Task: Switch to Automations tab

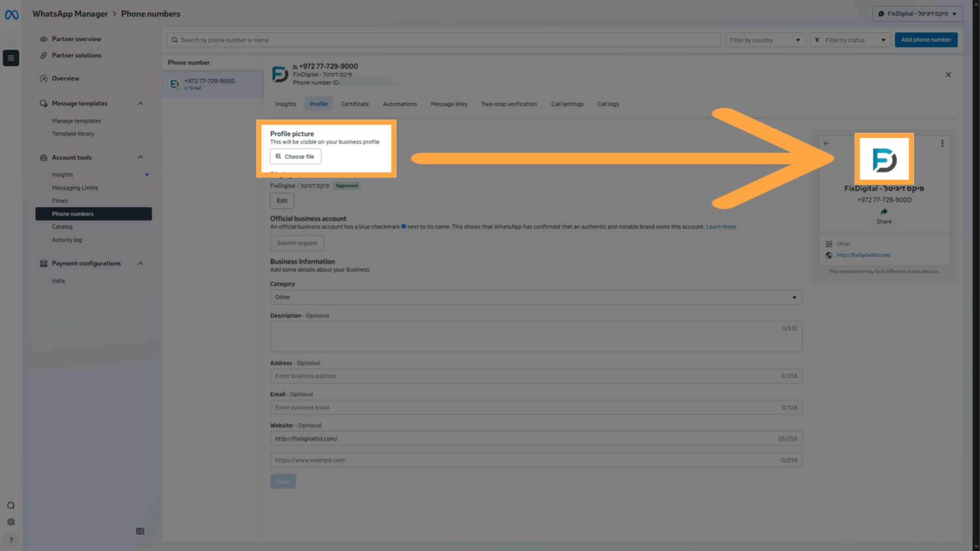Action: (400, 104)
